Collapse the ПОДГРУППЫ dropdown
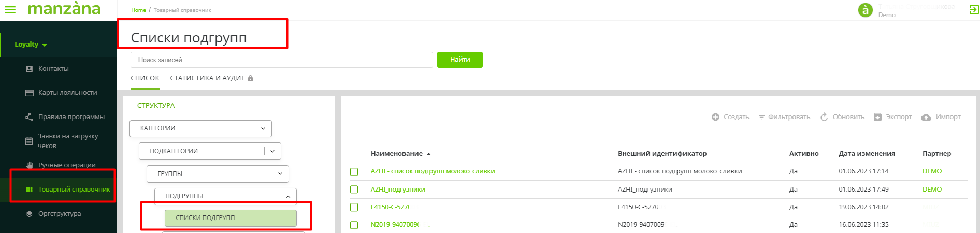 point(288,196)
